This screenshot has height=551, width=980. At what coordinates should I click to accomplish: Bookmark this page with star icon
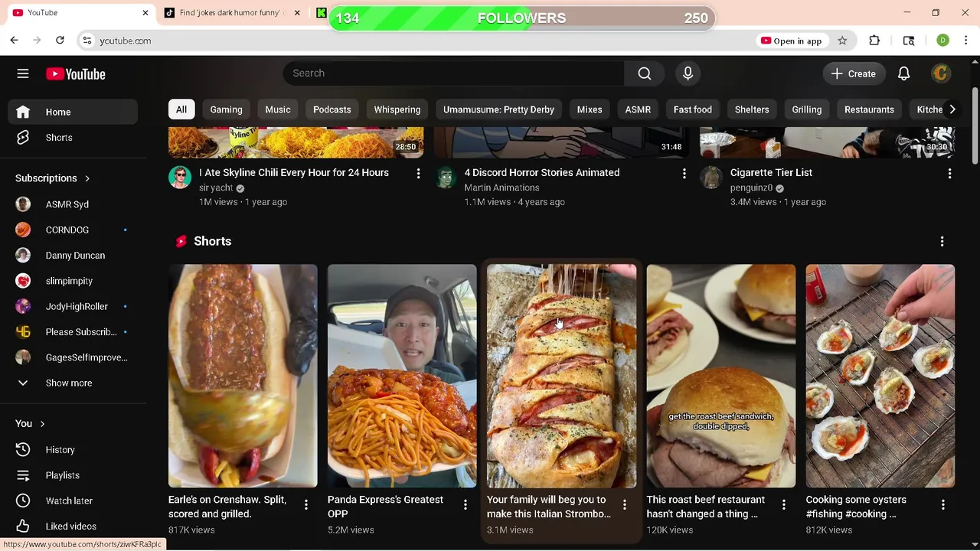(x=842, y=41)
